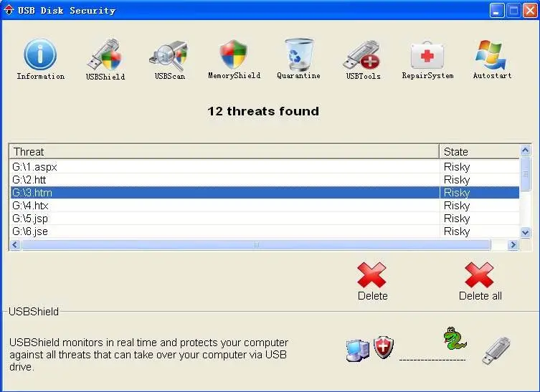Click the horizontal scroll left arrow

[x=15, y=244]
